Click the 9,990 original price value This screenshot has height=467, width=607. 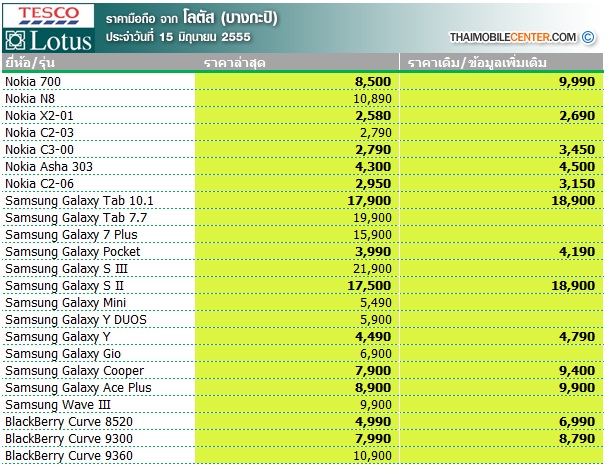tap(577, 82)
